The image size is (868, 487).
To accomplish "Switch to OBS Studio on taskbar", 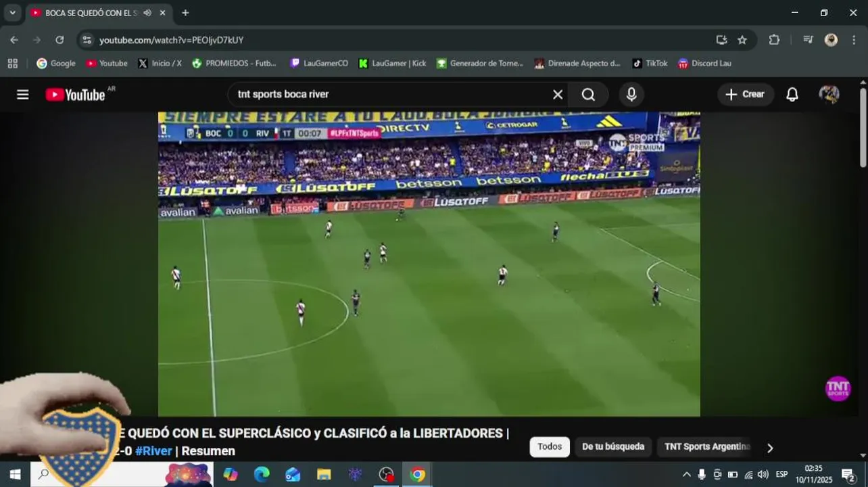I will [x=386, y=475].
